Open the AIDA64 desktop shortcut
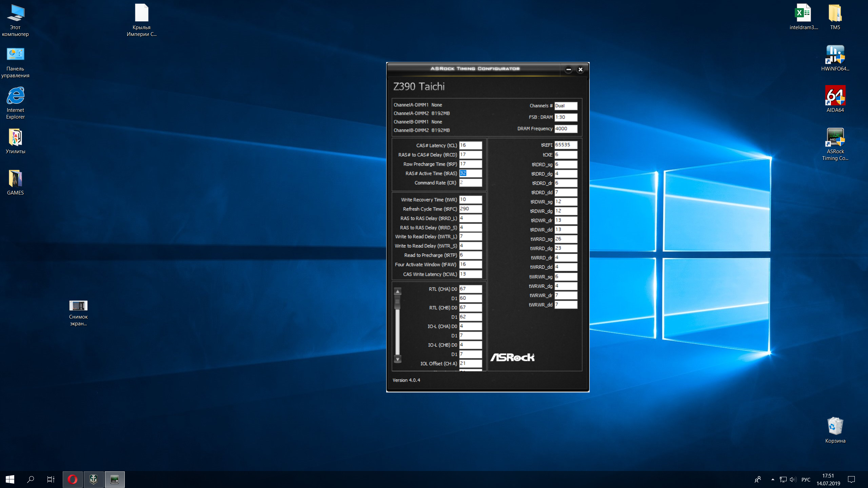 835,96
